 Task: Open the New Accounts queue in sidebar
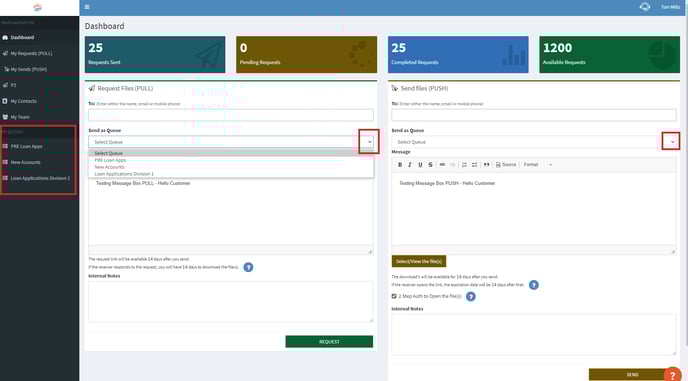[25, 162]
